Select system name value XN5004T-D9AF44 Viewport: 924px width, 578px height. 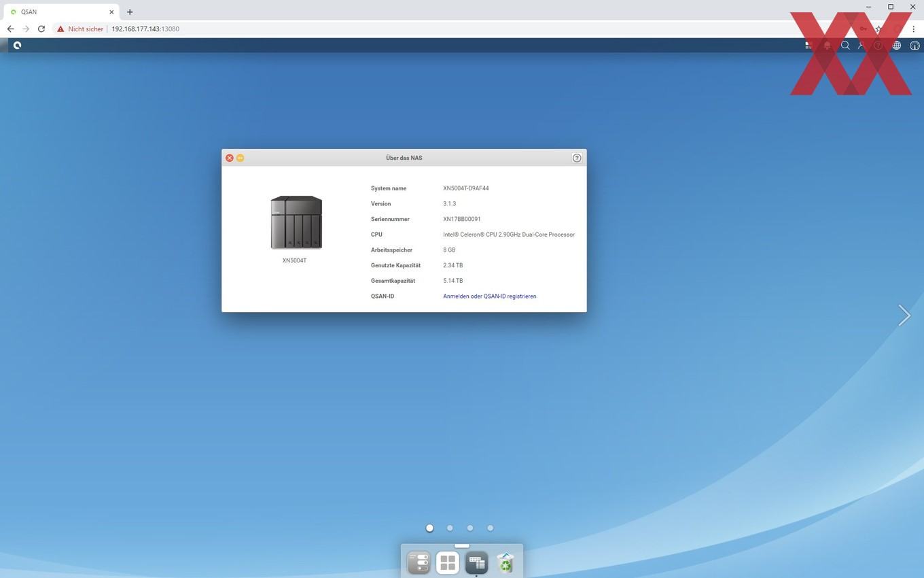coord(466,188)
